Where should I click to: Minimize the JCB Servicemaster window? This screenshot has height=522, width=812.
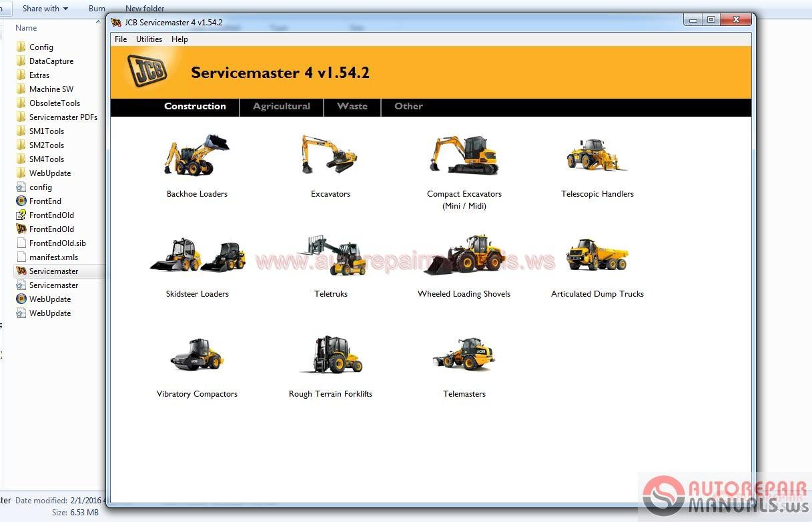pos(693,20)
